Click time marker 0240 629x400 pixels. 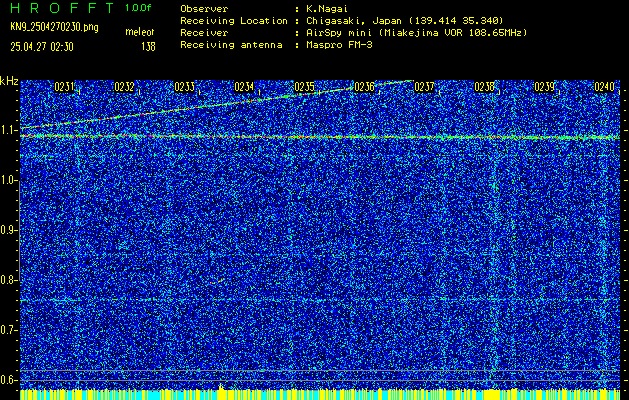[605, 87]
